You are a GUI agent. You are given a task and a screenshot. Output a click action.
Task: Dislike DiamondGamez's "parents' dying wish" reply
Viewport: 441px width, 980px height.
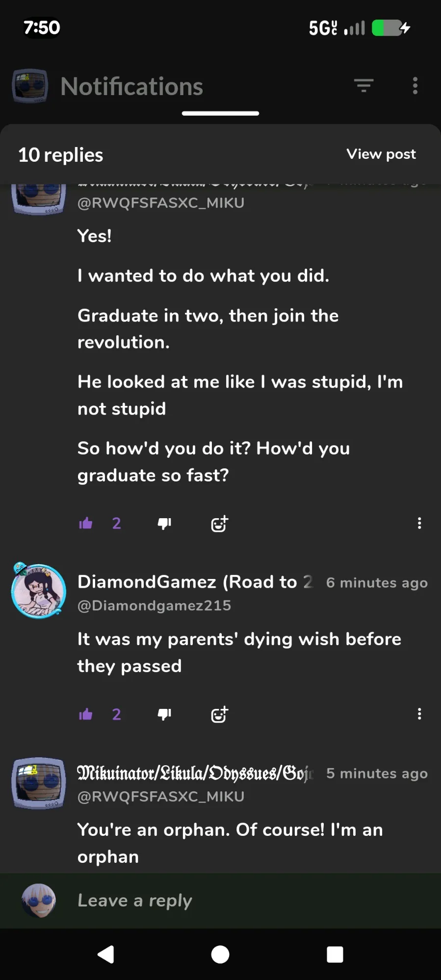tap(164, 714)
